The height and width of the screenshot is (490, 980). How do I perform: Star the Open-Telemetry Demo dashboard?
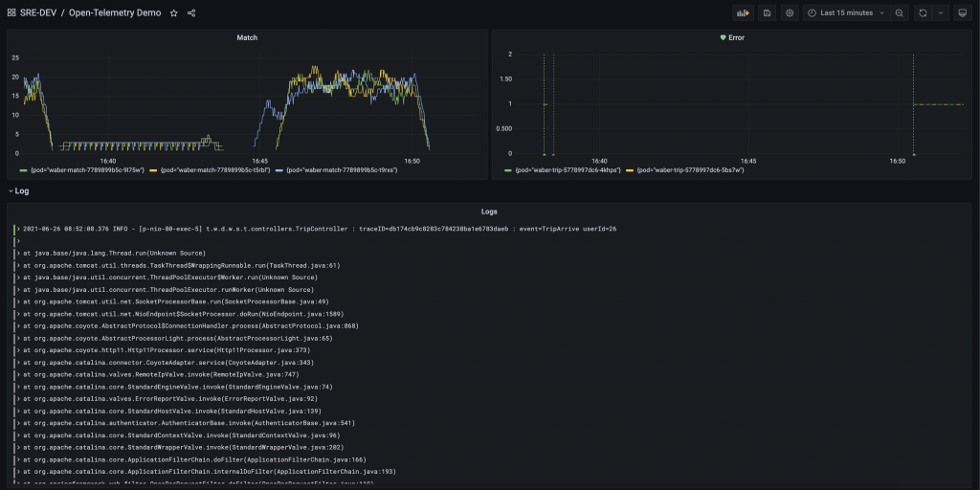click(174, 12)
